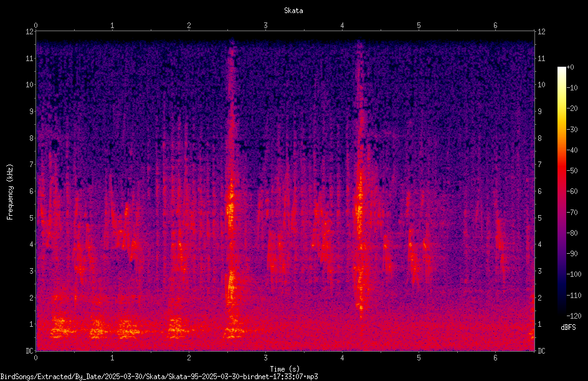588x381 pixels.
Task: Click the "-70" color scale label
Action: pos(572,212)
